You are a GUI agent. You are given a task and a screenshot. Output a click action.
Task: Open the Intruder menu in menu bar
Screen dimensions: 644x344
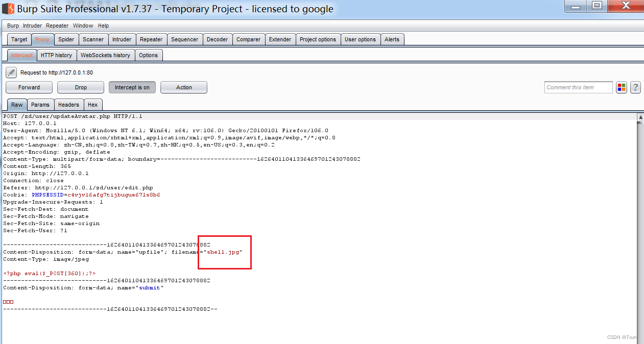pyautogui.click(x=32, y=26)
